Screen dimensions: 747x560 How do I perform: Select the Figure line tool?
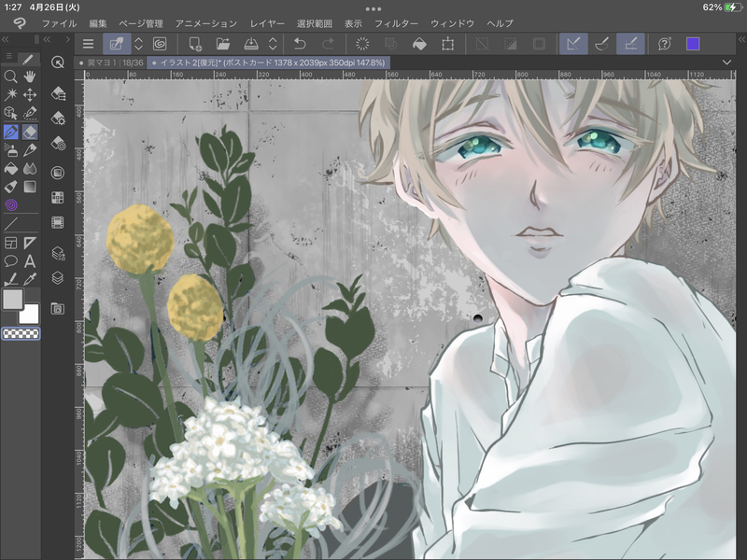tap(10, 223)
